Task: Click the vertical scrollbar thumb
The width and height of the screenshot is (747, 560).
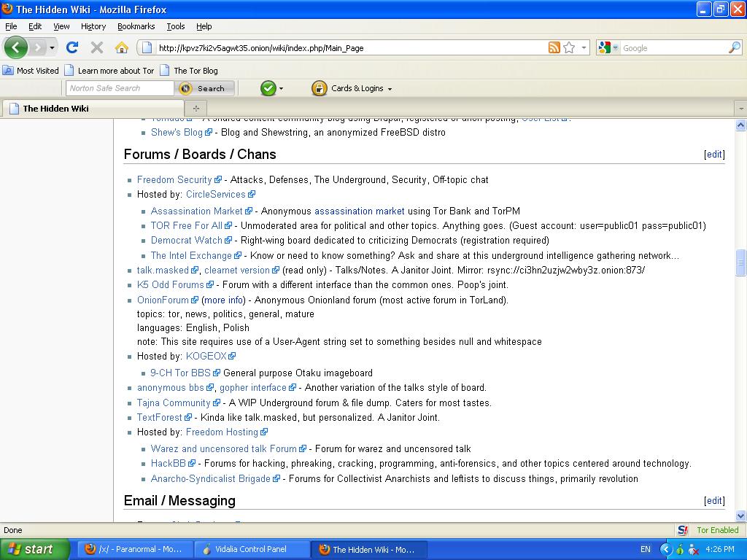Action: tap(741, 262)
